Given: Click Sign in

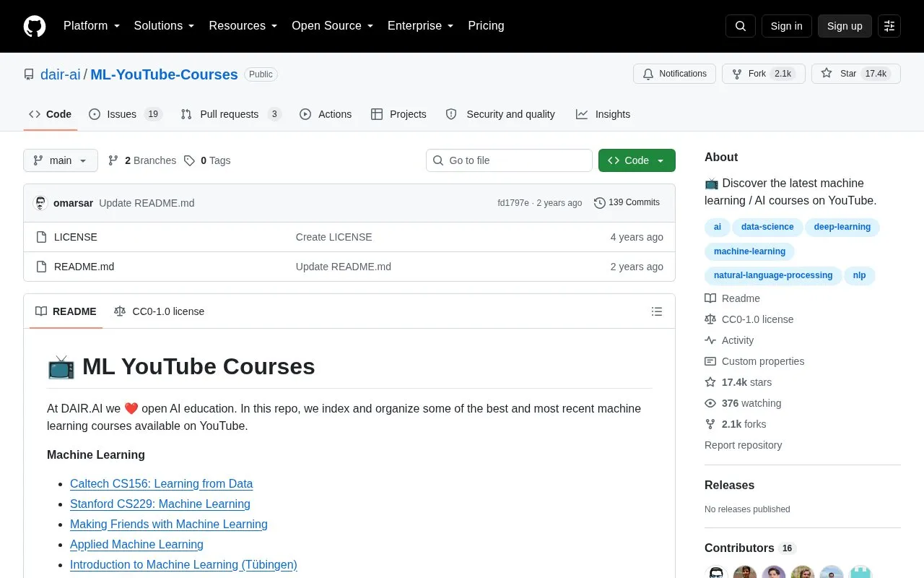Looking at the screenshot, I should coord(786,26).
